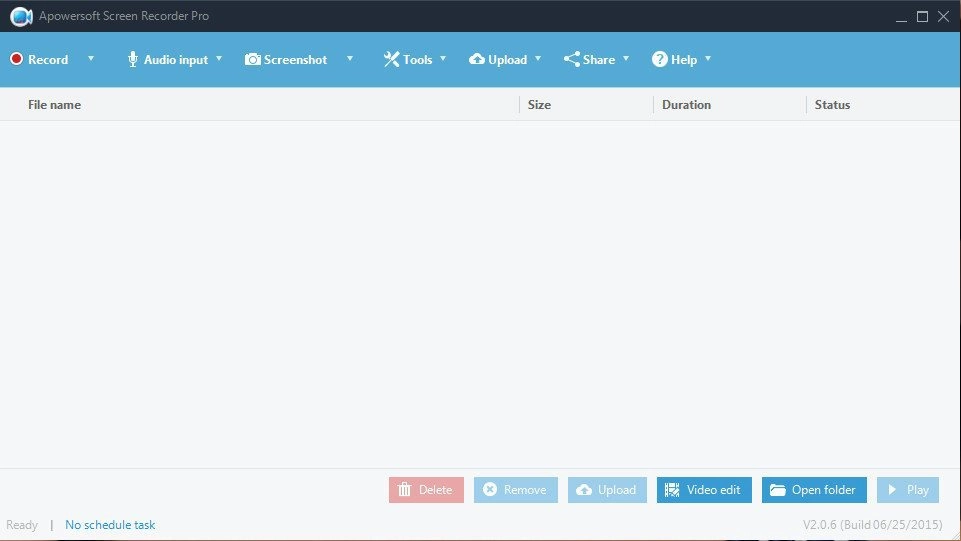The width and height of the screenshot is (961, 541).
Task: Click the Upload cloud icon in toolbar
Action: coord(477,59)
